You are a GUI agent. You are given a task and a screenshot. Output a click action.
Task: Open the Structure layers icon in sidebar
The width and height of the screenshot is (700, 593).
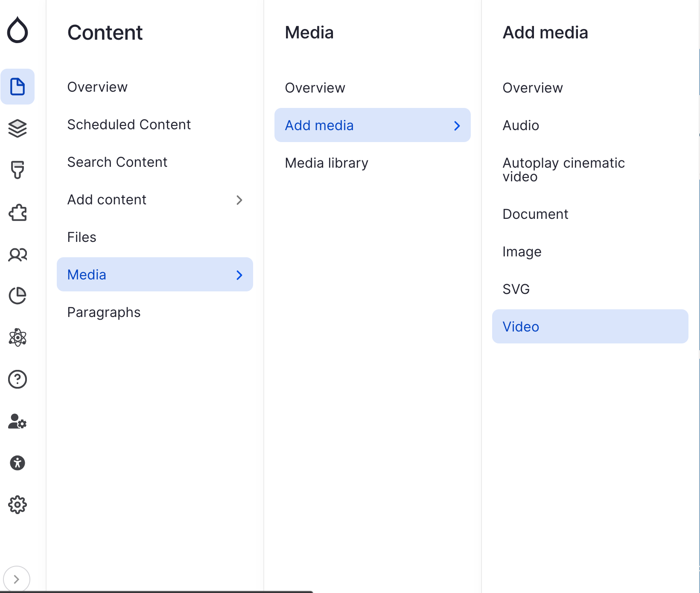tap(17, 128)
